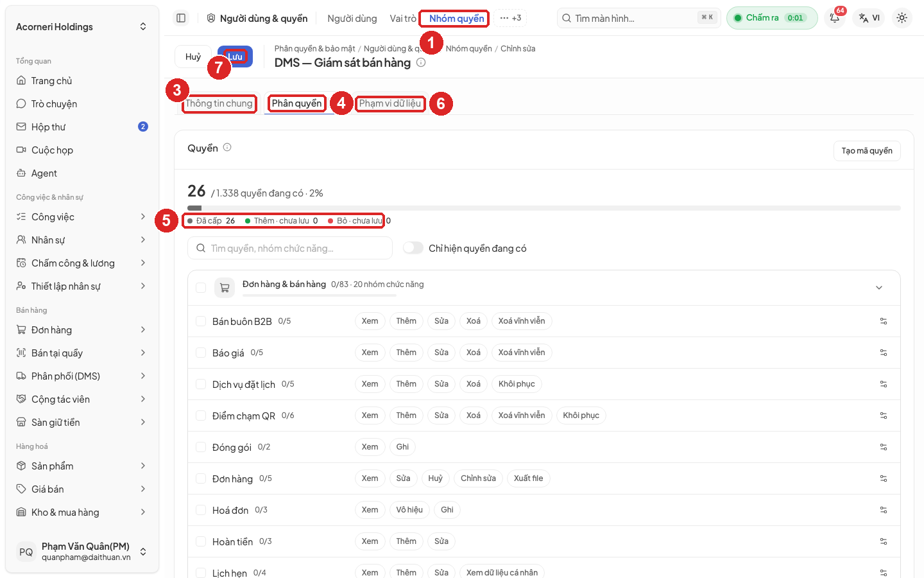Open the notifications bell icon
The width and height of the screenshot is (924, 578).
(834, 18)
